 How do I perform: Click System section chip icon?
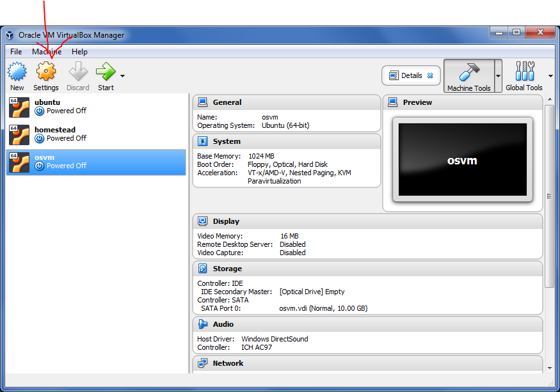[202, 141]
